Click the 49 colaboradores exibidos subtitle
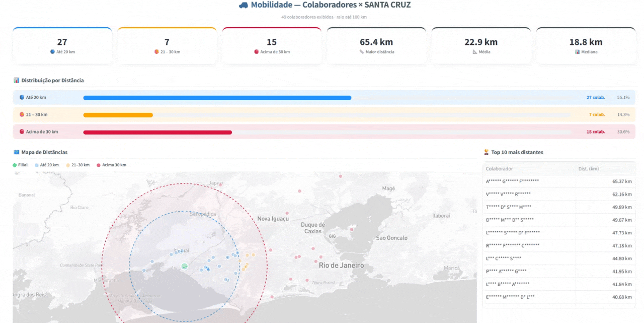This screenshot has height=323, width=644. [x=324, y=17]
